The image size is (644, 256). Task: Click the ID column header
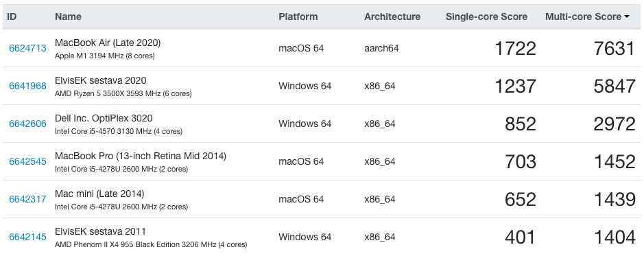tap(12, 17)
